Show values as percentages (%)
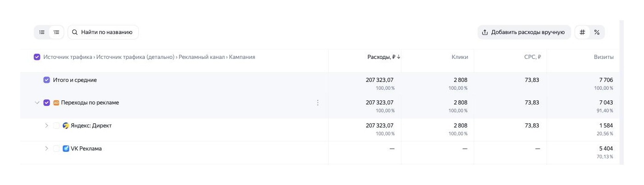Image resolution: width=644 pixels, height=185 pixels. (x=597, y=32)
